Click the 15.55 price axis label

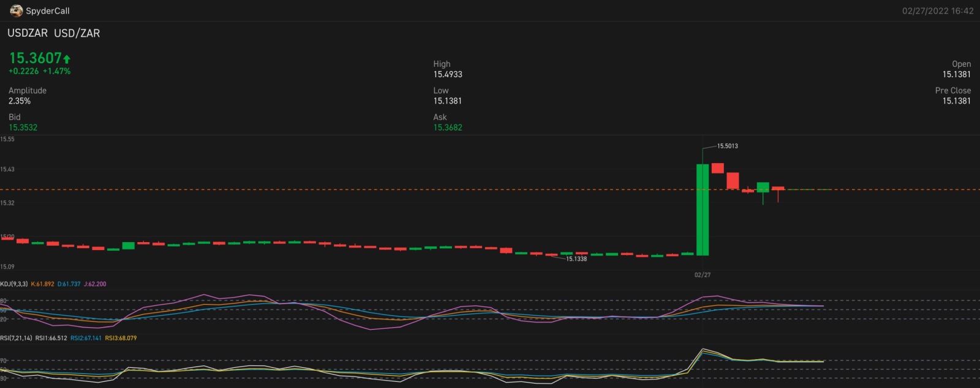coord(7,139)
